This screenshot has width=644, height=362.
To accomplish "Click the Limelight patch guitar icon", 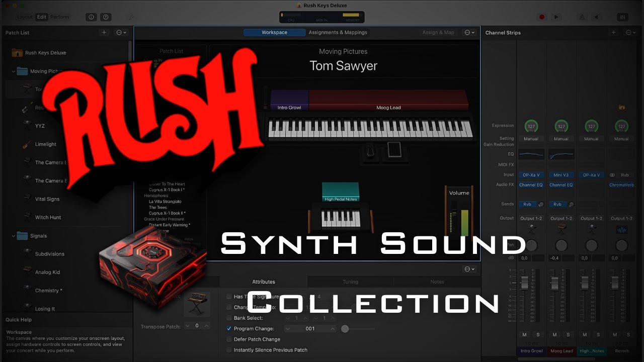I will (27, 144).
